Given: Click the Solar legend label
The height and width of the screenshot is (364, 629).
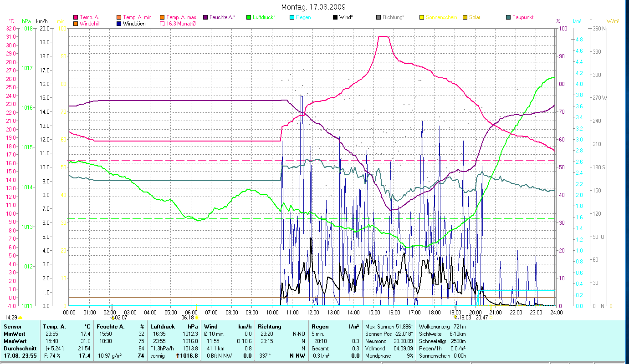Looking at the screenshot, I should [475, 17].
